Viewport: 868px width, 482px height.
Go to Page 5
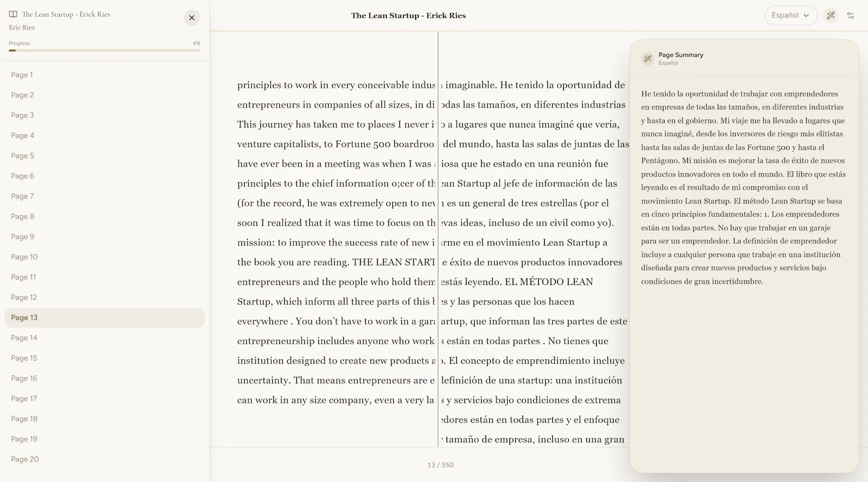105,156
